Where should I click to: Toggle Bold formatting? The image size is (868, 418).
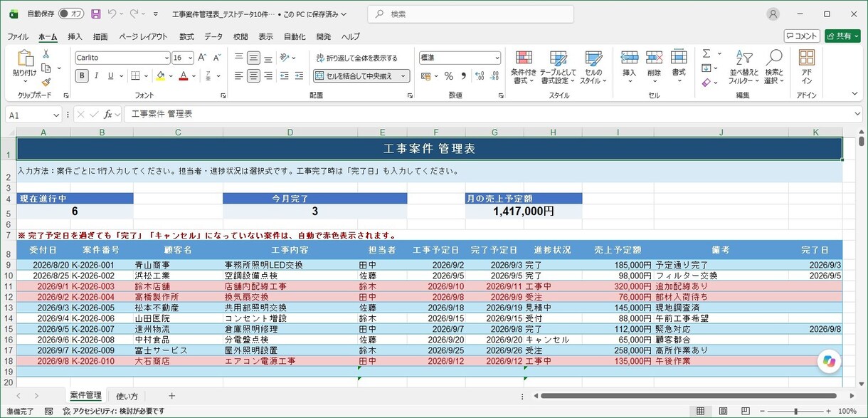[83, 75]
